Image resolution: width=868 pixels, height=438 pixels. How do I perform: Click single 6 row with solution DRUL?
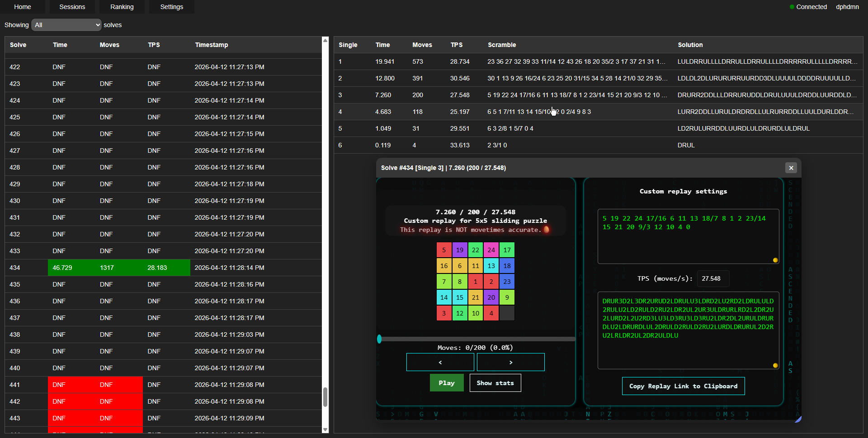[599, 145]
